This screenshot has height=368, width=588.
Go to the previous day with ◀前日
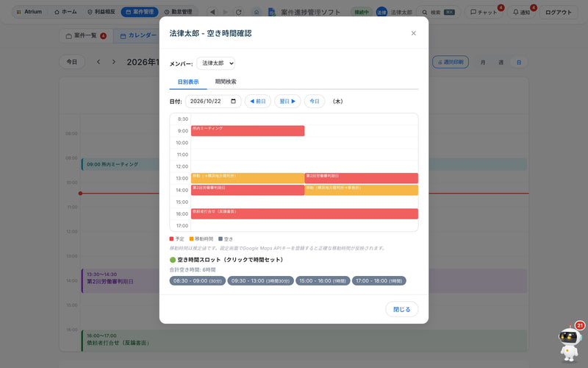pyautogui.click(x=258, y=102)
